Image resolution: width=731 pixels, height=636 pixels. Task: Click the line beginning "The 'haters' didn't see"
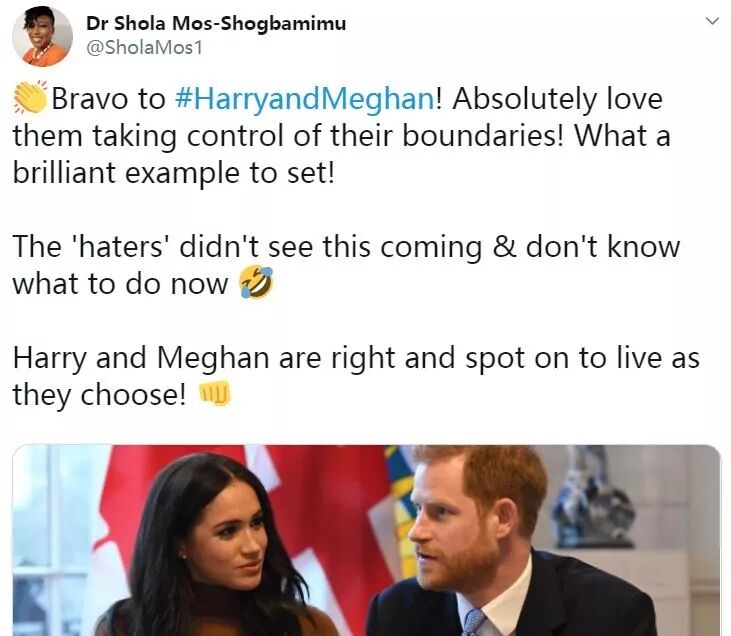(346, 246)
